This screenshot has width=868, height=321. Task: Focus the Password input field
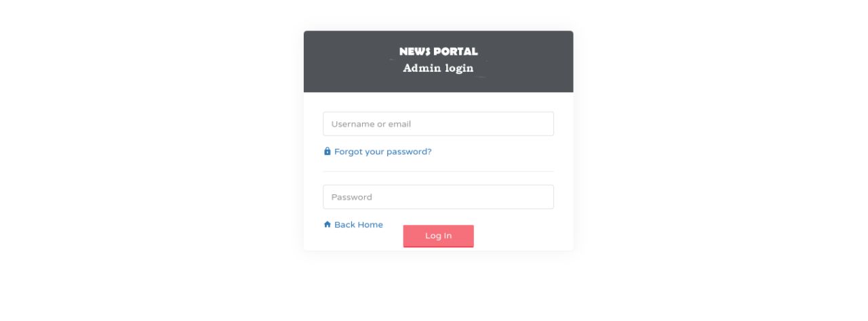(438, 197)
